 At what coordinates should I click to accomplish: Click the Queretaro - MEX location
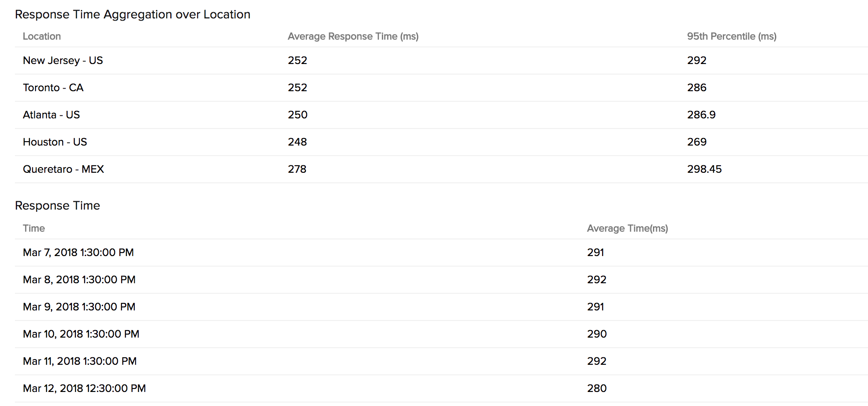tap(63, 169)
